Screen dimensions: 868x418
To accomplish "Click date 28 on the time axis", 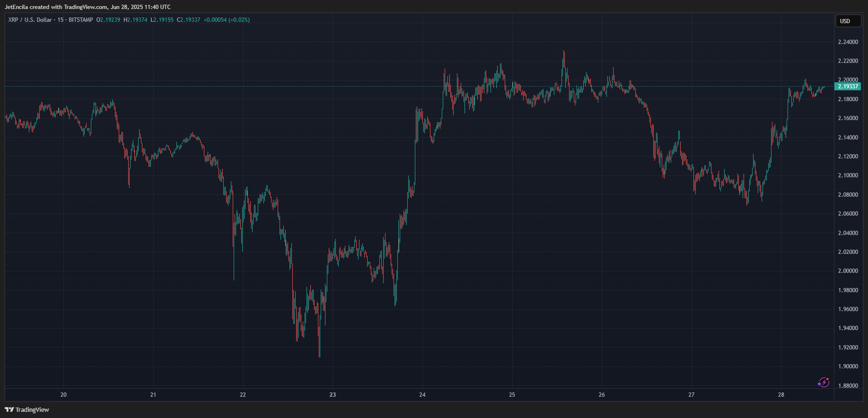I will (x=781, y=395).
